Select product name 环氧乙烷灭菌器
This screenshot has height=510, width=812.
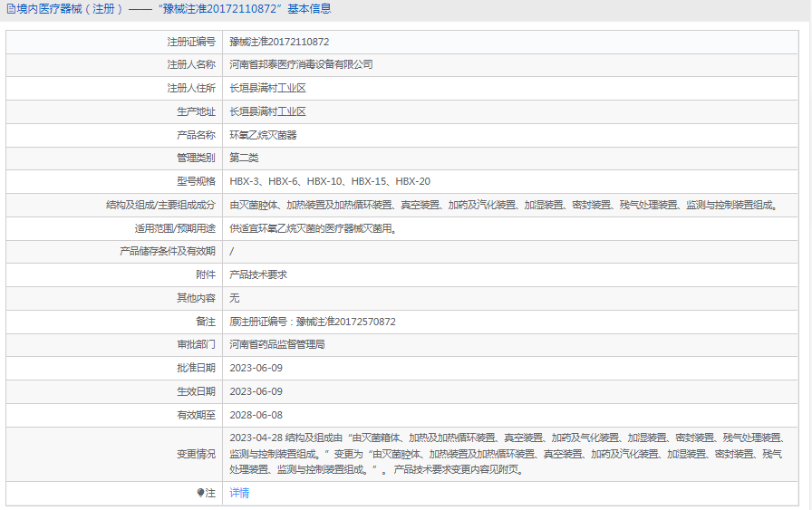[263, 135]
